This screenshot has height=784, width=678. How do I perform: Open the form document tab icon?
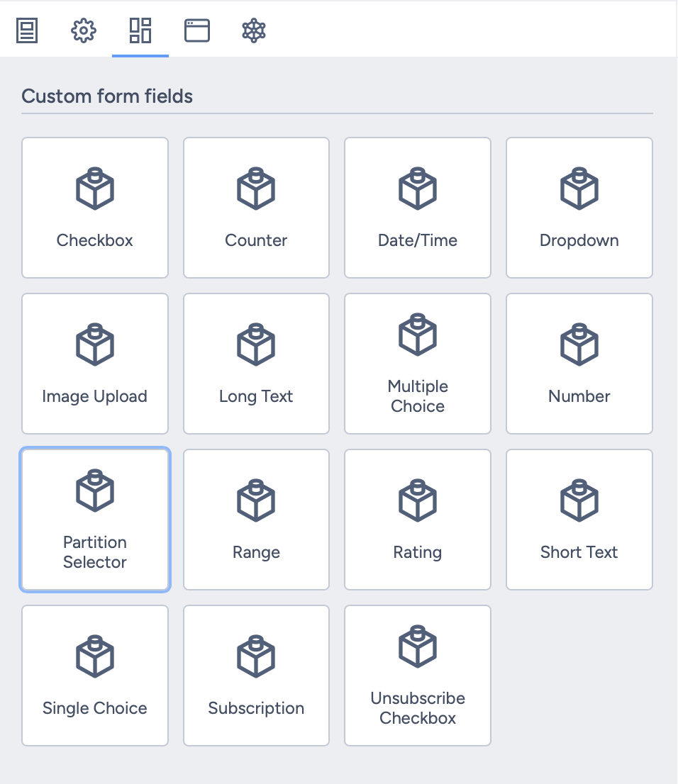(27, 30)
